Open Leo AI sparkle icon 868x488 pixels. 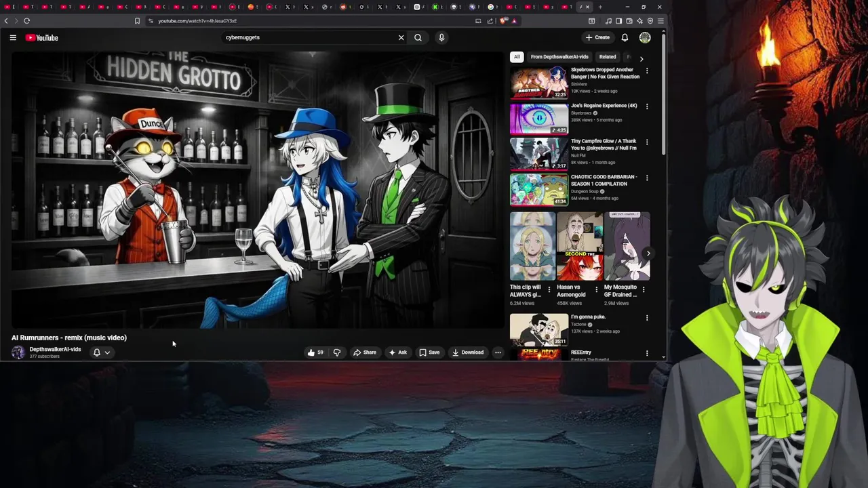tap(639, 21)
